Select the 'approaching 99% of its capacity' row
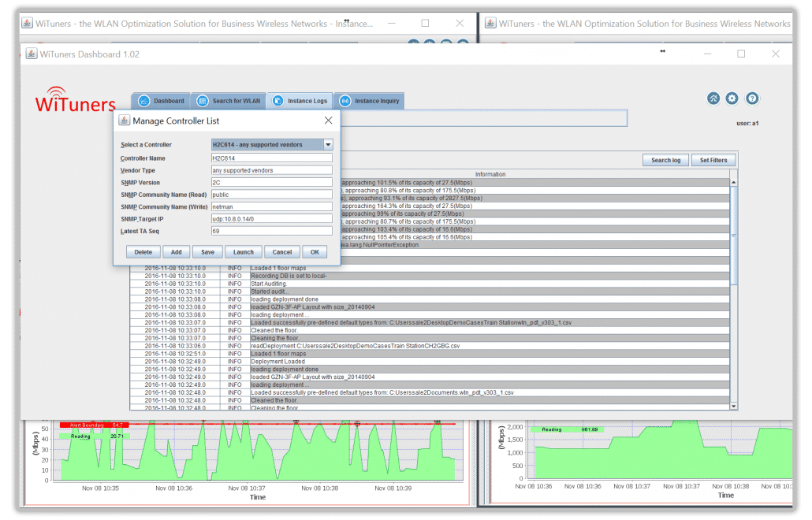812x520 pixels. (535, 214)
